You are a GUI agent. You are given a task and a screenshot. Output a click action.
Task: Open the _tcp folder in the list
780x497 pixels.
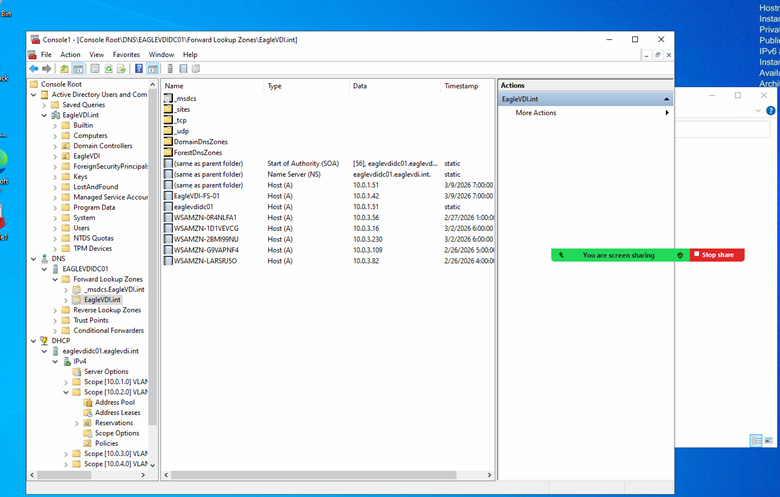[x=176, y=120]
